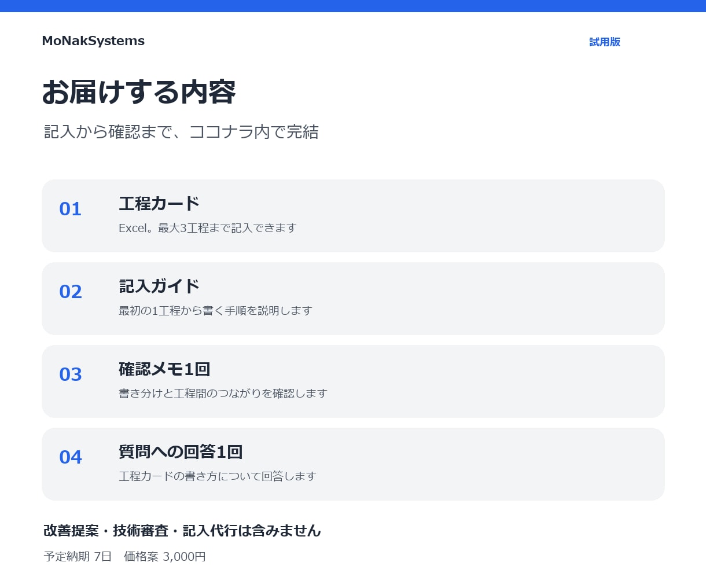Click the text 最初の1工程から書く手順を説明します
Screen dimensions: 706x588
click(215, 311)
